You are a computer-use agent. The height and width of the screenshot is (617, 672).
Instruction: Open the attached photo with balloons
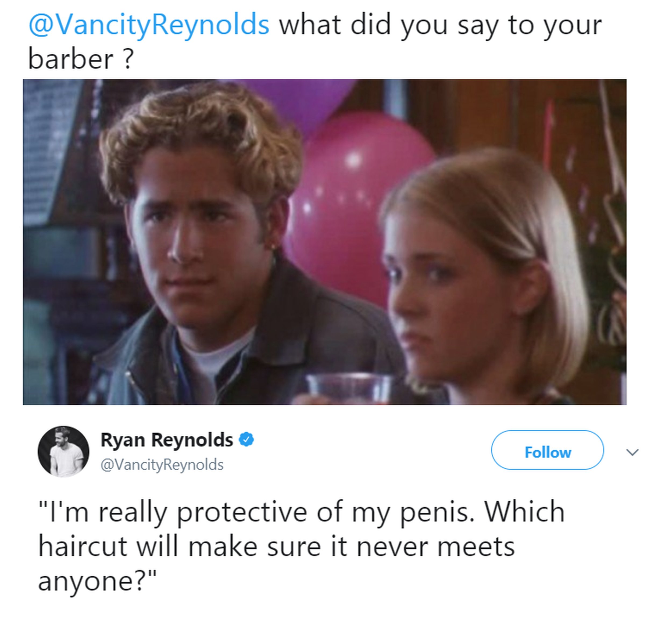coord(324,242)
